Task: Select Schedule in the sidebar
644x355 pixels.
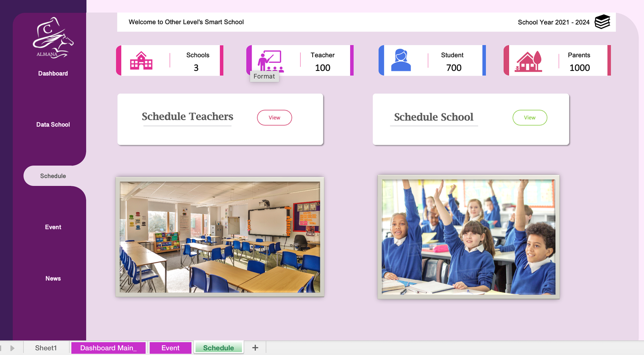Action: tap(53, 176)
